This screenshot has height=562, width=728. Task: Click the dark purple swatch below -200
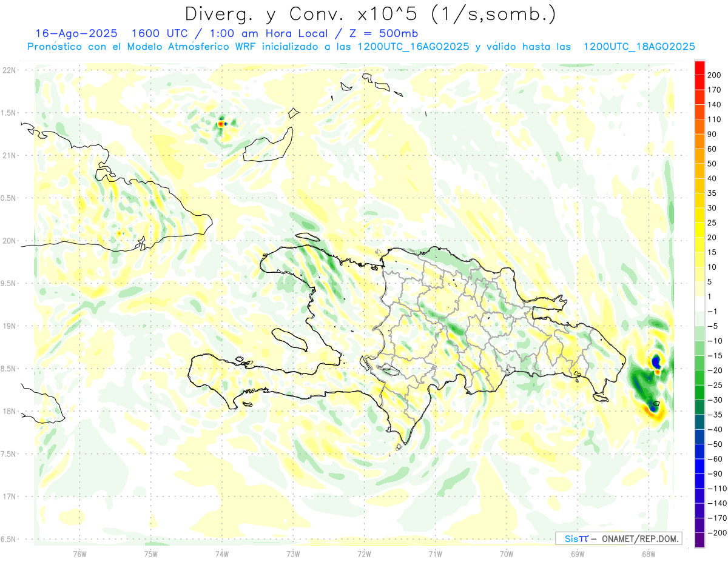click(699, 540)
